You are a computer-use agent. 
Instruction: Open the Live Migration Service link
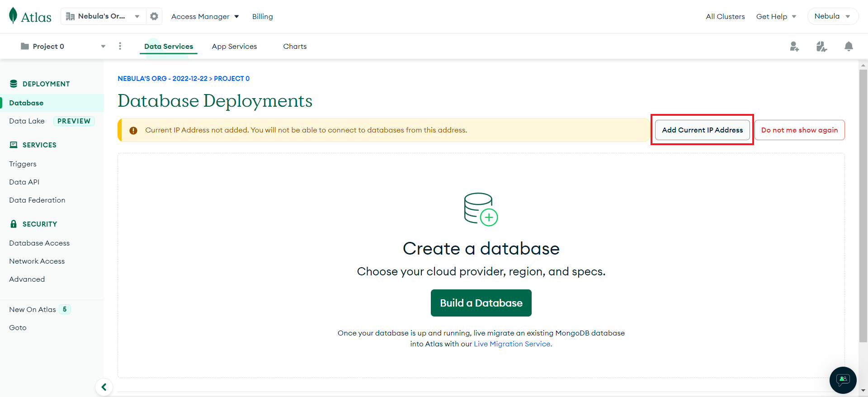tap(512, 344)
